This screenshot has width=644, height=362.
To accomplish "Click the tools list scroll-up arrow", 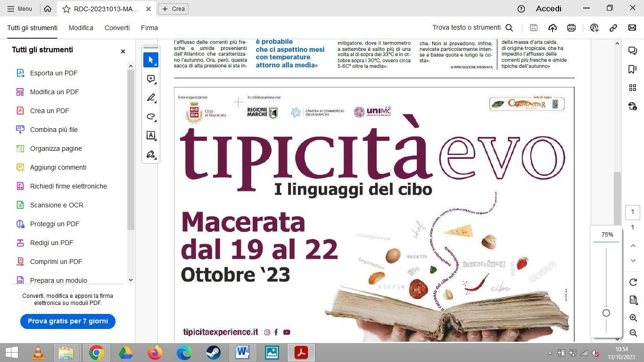I will [131, 66].
